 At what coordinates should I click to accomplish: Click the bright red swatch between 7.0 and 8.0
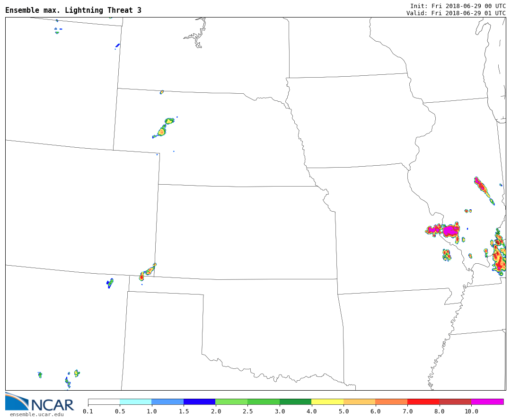423,402
